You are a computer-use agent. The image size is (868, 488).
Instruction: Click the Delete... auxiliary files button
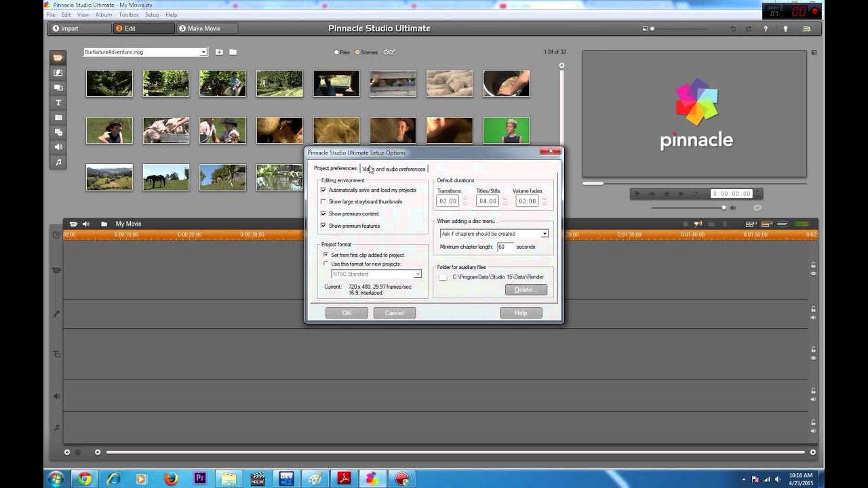click(526, 290)
